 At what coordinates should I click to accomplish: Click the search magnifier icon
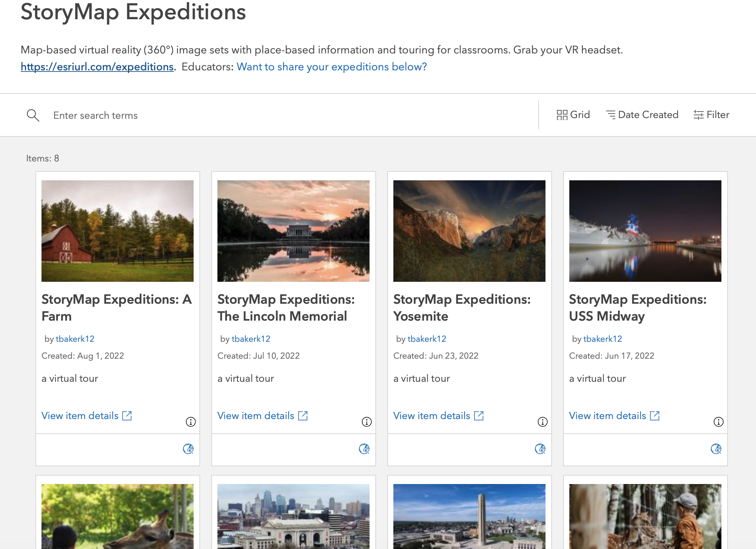click(x=33, y=115)
